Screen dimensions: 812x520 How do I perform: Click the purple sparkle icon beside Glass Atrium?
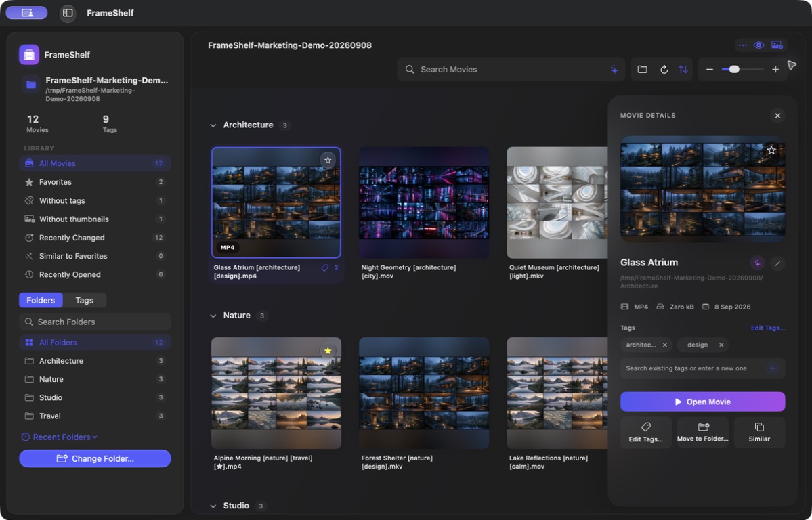757,263
